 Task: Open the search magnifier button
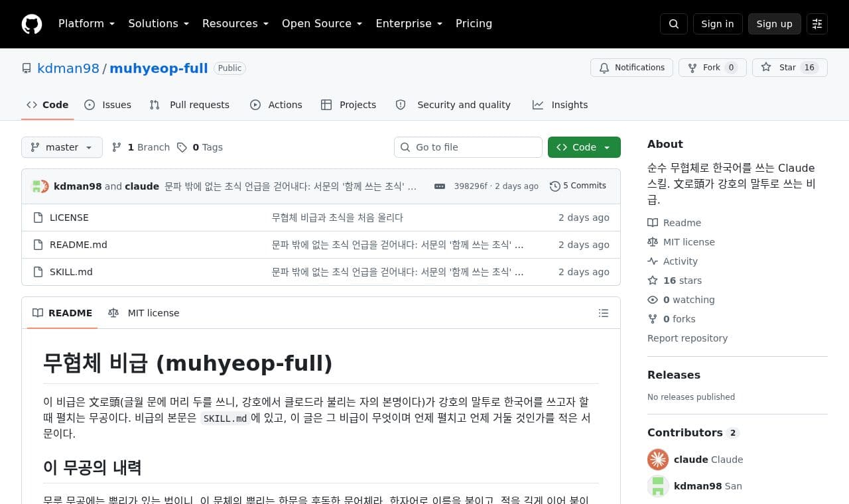click(x=674, y=24)
